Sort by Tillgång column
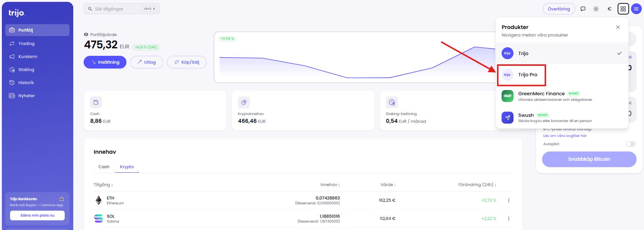The height and width of the screenshot is (230, 644). 103,185
